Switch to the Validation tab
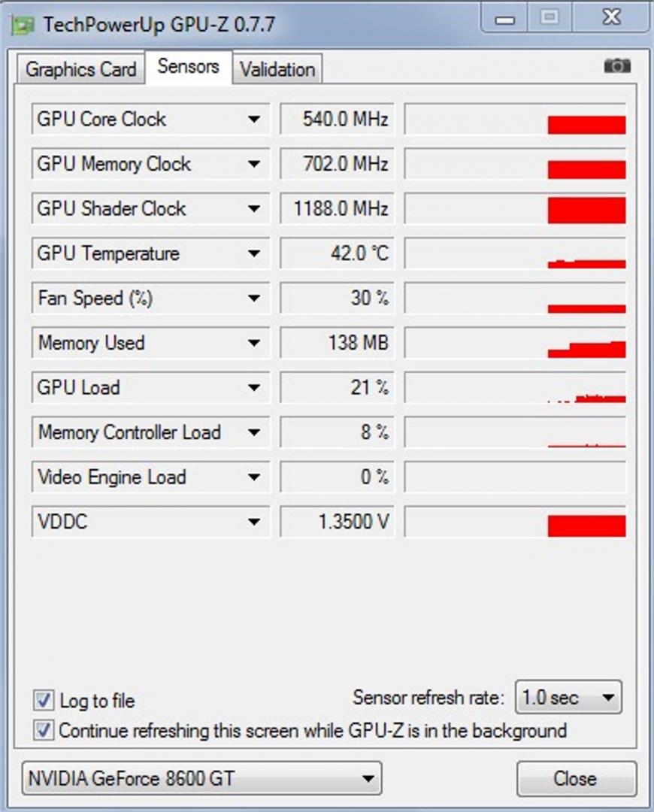 pyautogui.click(x=277, y=69)
